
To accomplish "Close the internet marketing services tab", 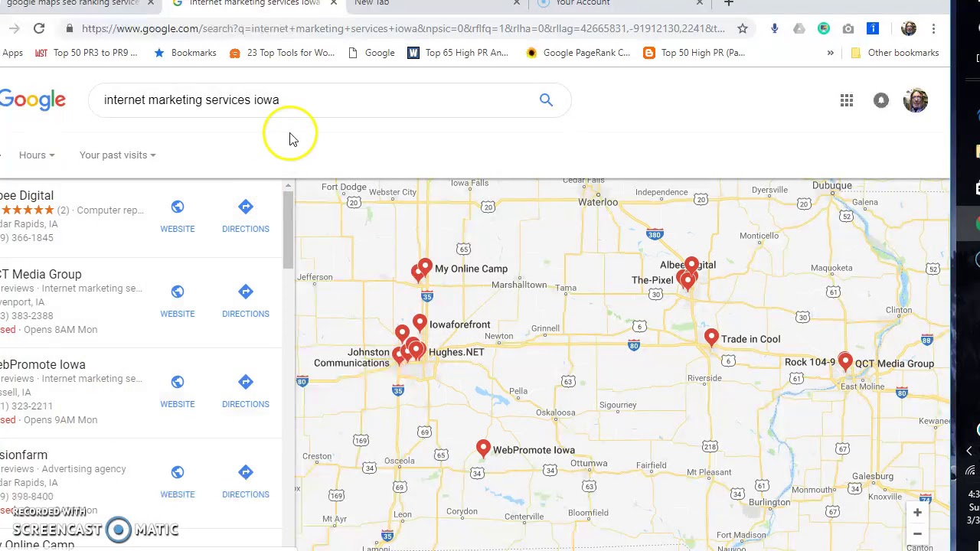I will [334, 3].
